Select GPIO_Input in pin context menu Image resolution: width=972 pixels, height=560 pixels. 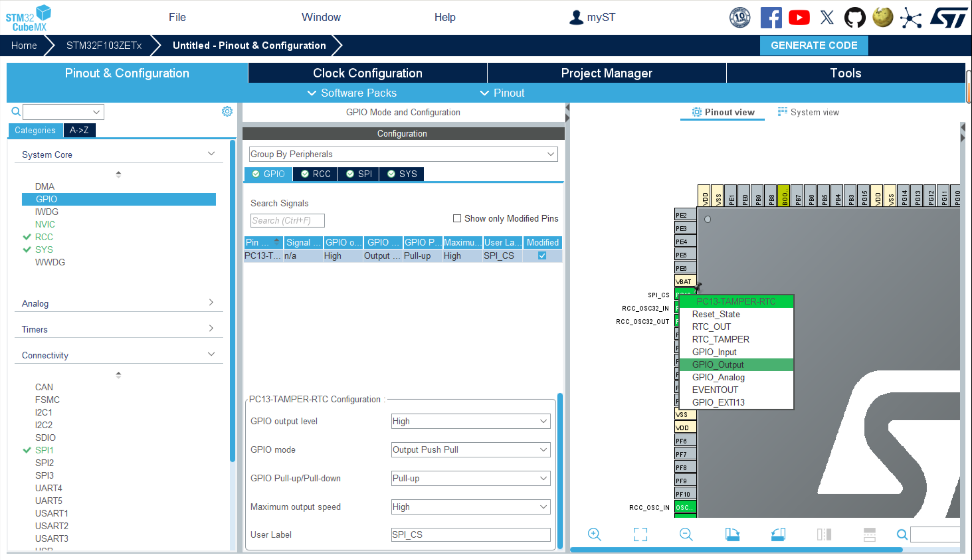click(714, 352)
